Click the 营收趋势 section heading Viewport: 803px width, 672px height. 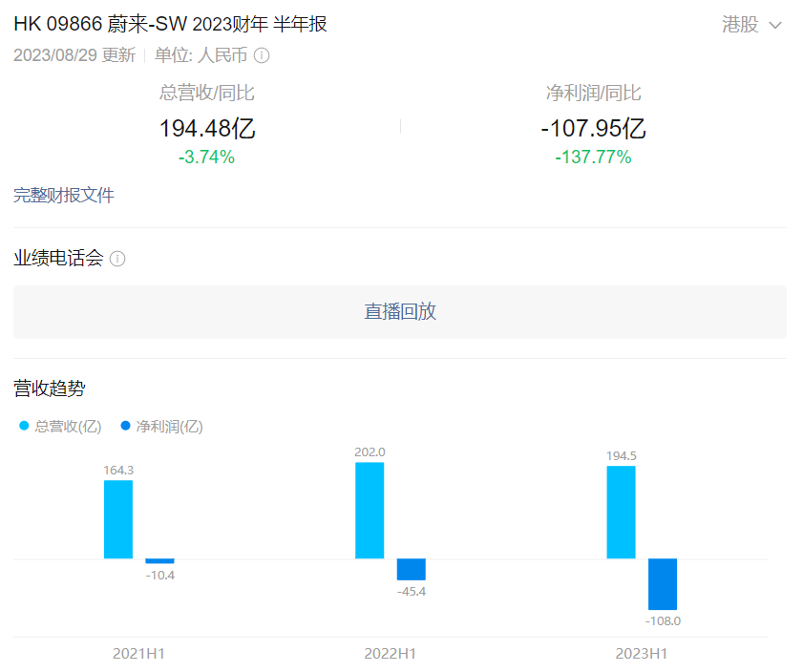pos(49,388)
